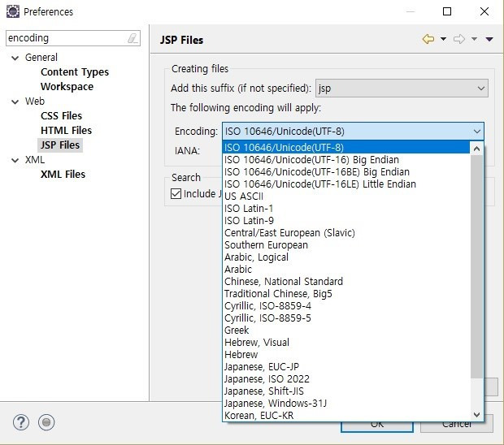Viewport: 504px width, 445px height.
Task: Choose UTF-16BE Big Endian encoding
Action: pos(346,172)
